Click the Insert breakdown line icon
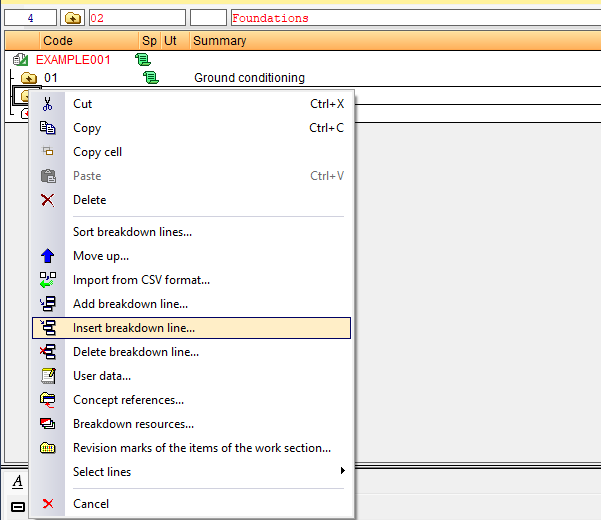Screen dimensions: 601x520 (x=48, y=328)
